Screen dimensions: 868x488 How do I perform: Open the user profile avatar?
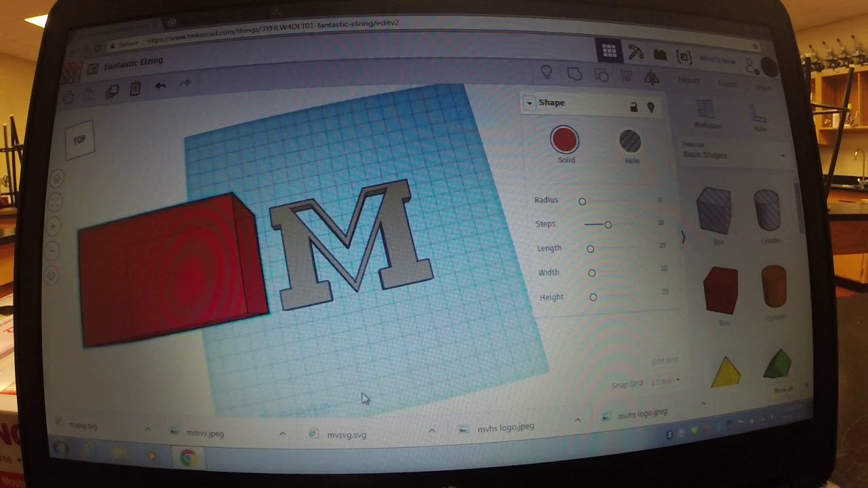[769, 67]
